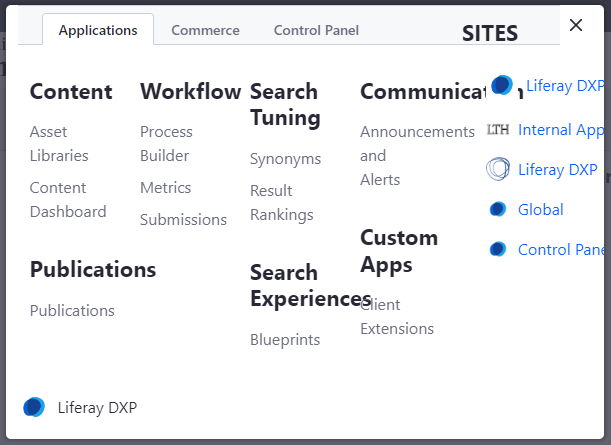The height and width of the screenshot is (445, 611).
Task: Open the Control Panel tab
Action: (x=316, y=30)
